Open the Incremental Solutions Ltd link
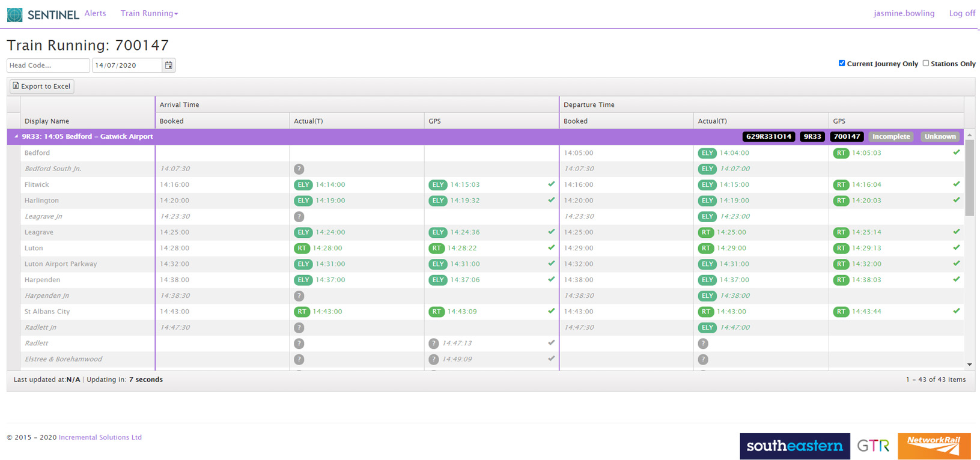The image size is (980, 460). click(x=100, y=437)
